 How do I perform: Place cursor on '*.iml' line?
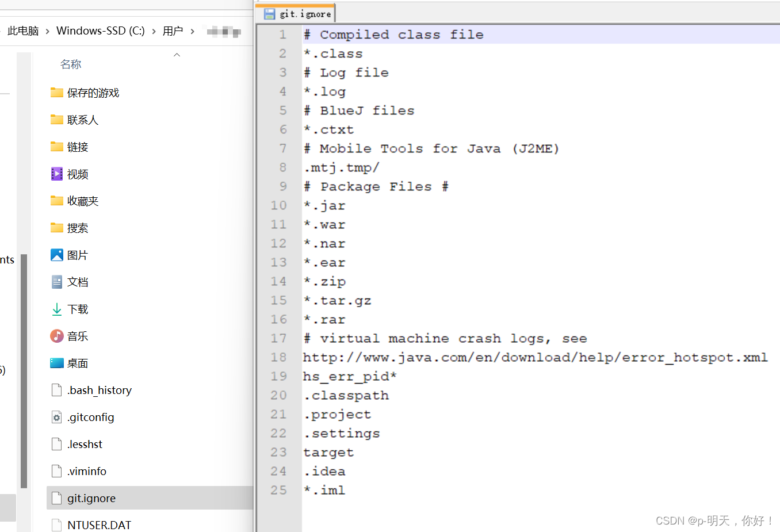[x=324, y=490]
